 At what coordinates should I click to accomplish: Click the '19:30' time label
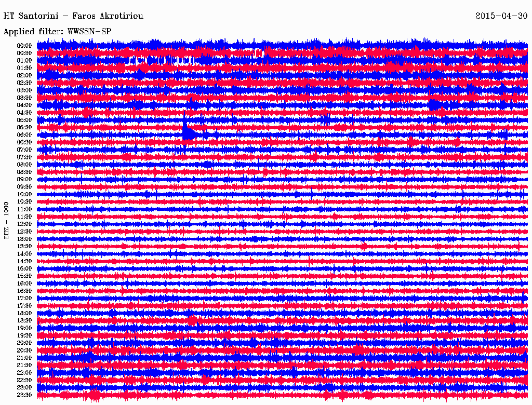click(x=24, y=335)
